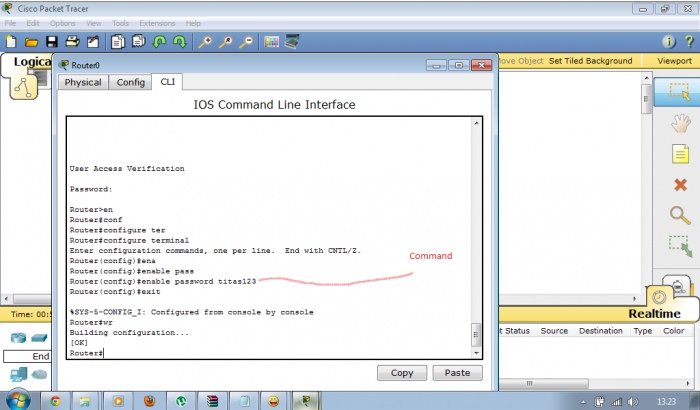Click the system tray volume icon
This screenshot has width=700, height=410.
pos(633,402)
